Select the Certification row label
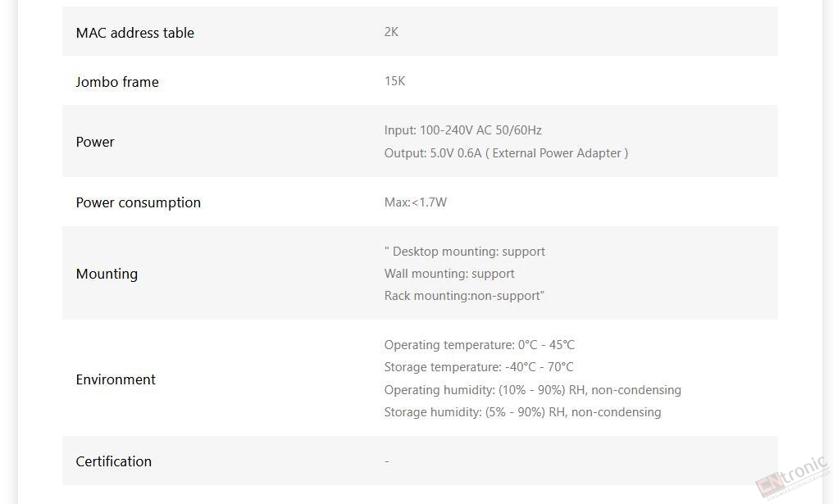The height and width of the screenshot is (504, 833). (x=114, y=461)
